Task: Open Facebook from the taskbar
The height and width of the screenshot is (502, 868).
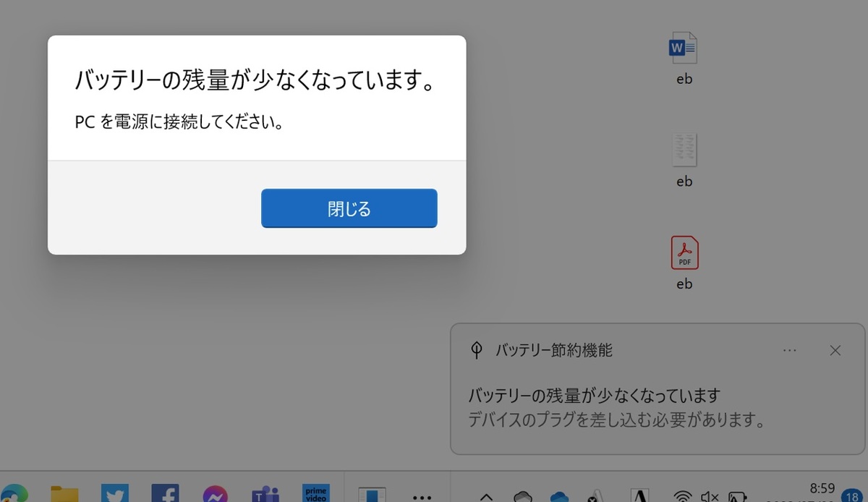Action: tap(165, 493)
